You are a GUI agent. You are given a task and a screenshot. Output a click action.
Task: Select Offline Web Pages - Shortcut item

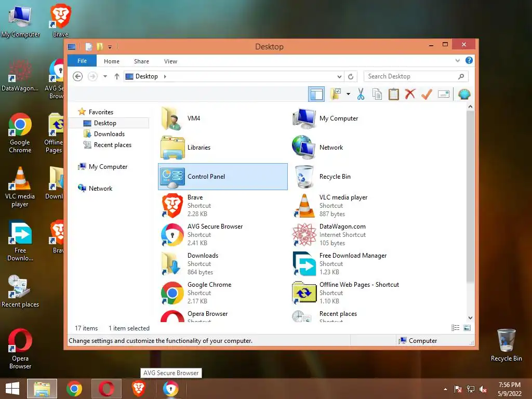354,293
